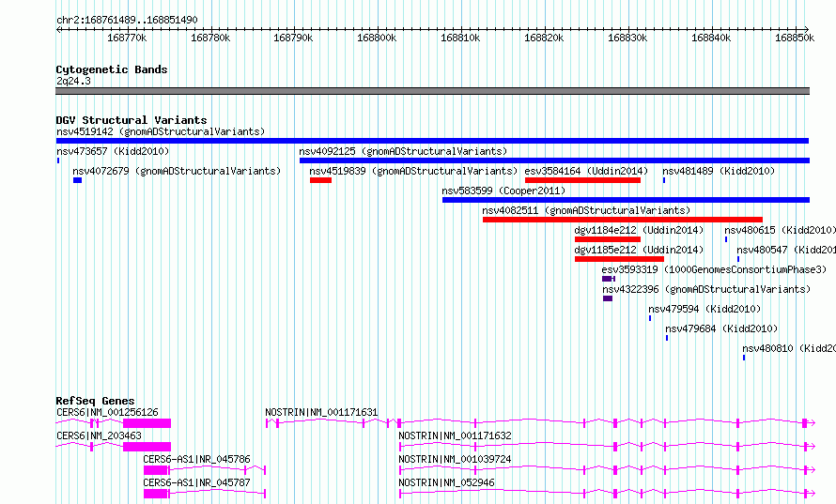This screenshot has width=836, height=504.
Task: Click the small blue nsv4072679 variant block
Action: [x=78, y=180]
